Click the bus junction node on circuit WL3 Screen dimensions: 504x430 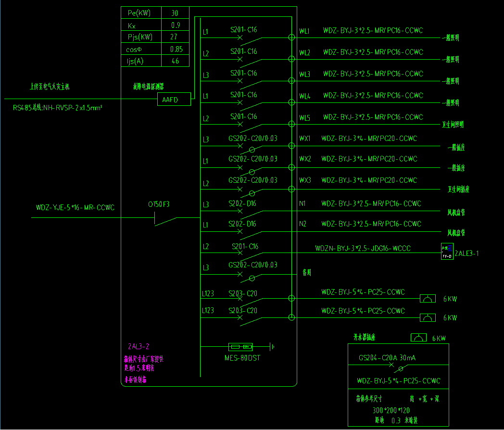291,81
